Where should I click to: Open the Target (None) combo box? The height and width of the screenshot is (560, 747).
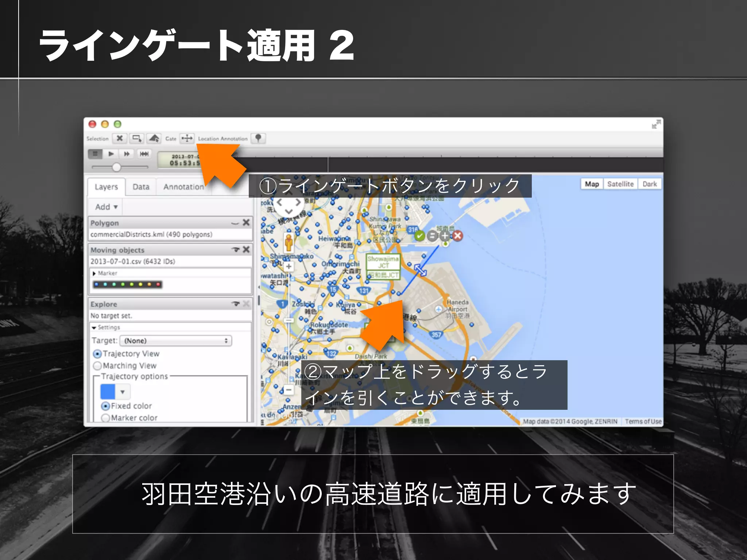pyautogui.click(x=175, y=341)
